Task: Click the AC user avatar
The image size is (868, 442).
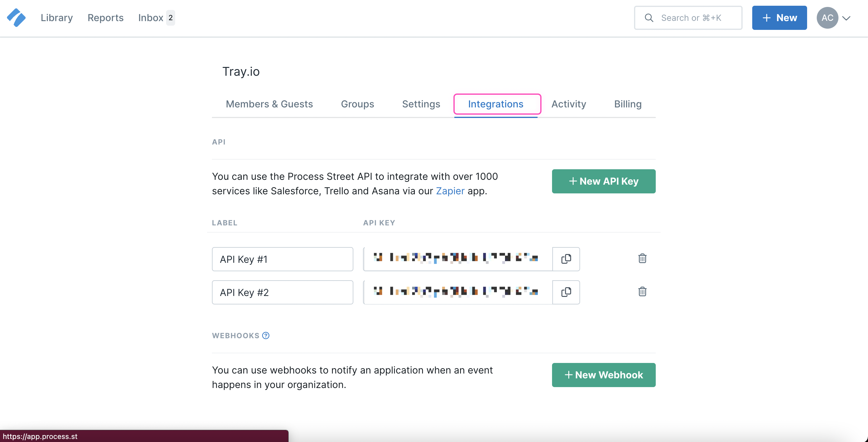Action: tap(827, 18)
